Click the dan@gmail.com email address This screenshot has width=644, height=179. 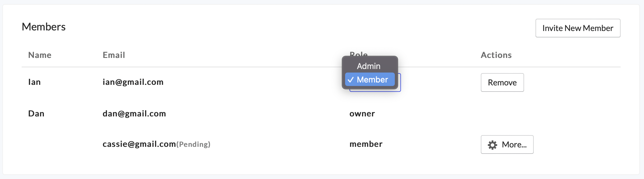(x=134, y=113)
